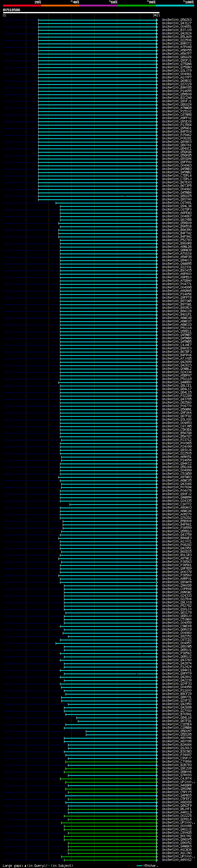Click hit label UniRef100_C0PR48
This screenshot has width=197, height=868.
point(177,589)
